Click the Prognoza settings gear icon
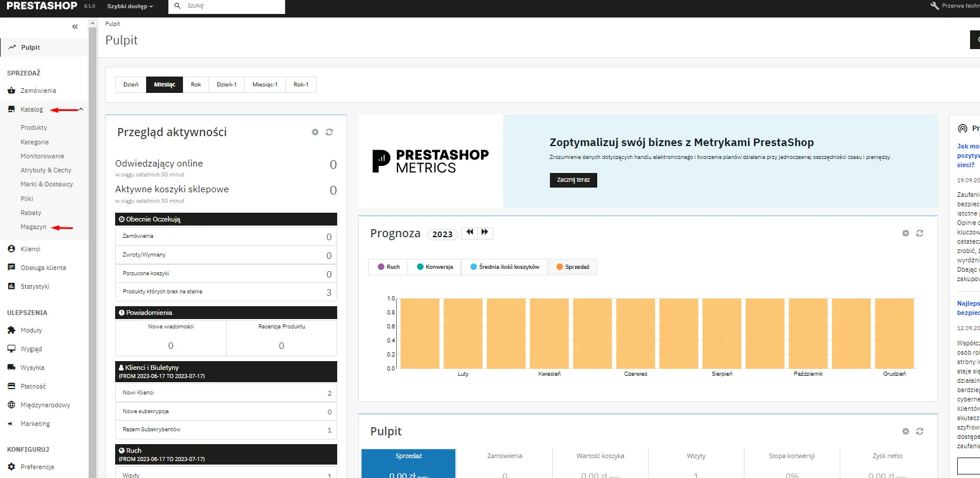 905,233
